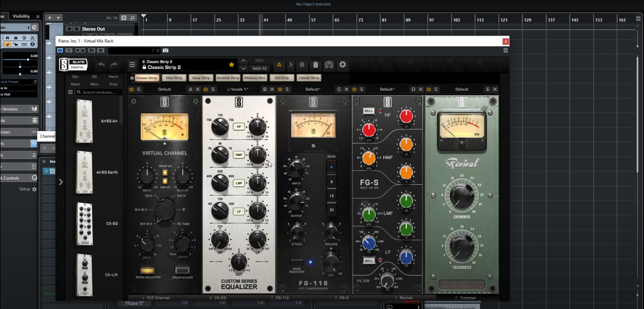Open the EQ module category
The height and width of the screenshot is (309, 644).
(94, 76)
